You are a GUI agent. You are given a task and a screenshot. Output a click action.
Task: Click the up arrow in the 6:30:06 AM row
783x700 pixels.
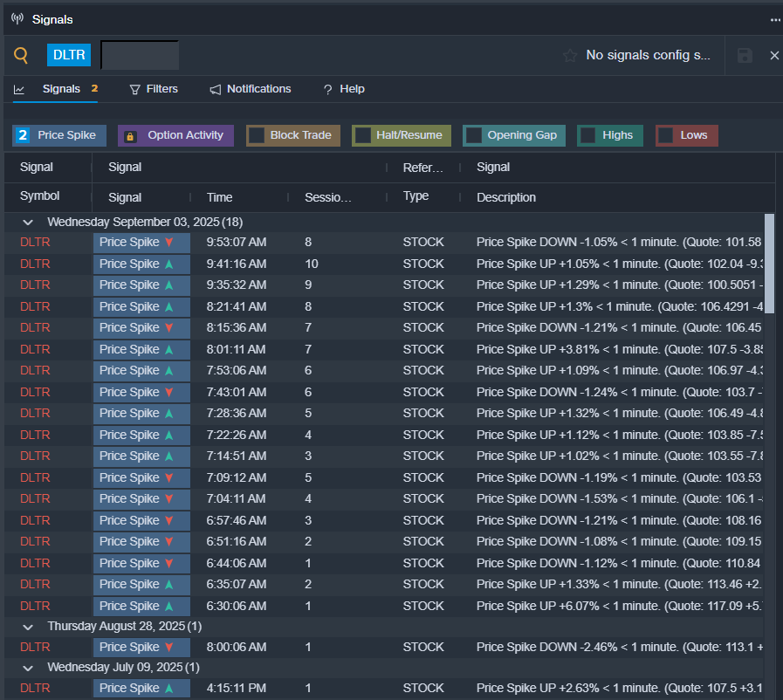[169, 606]
